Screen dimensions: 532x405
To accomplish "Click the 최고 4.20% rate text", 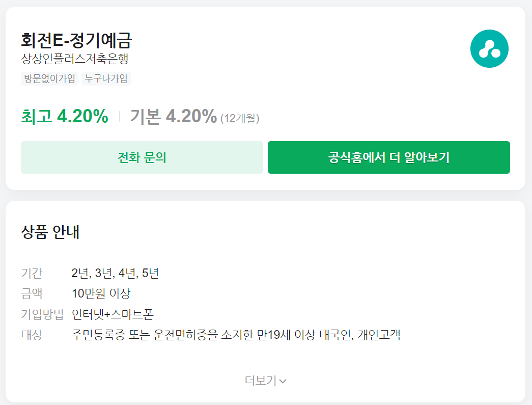I will [x=64, y=116].
